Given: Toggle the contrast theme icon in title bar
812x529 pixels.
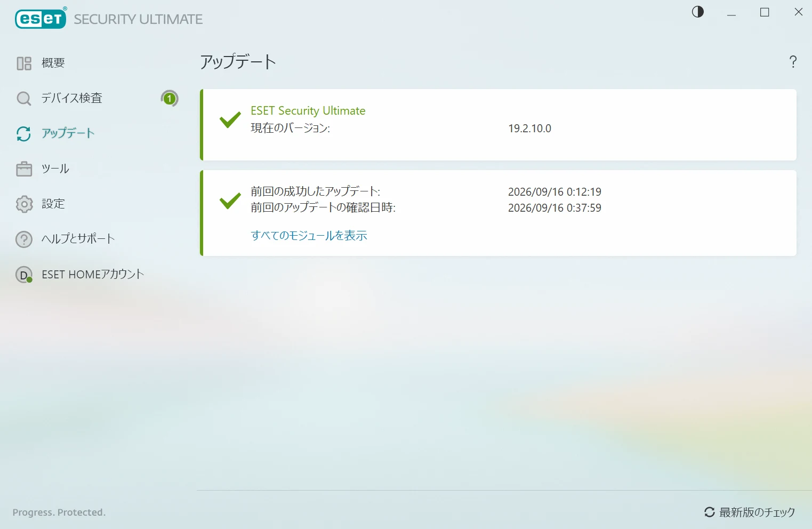Looking at the screenshot, I should coord(698,12).
